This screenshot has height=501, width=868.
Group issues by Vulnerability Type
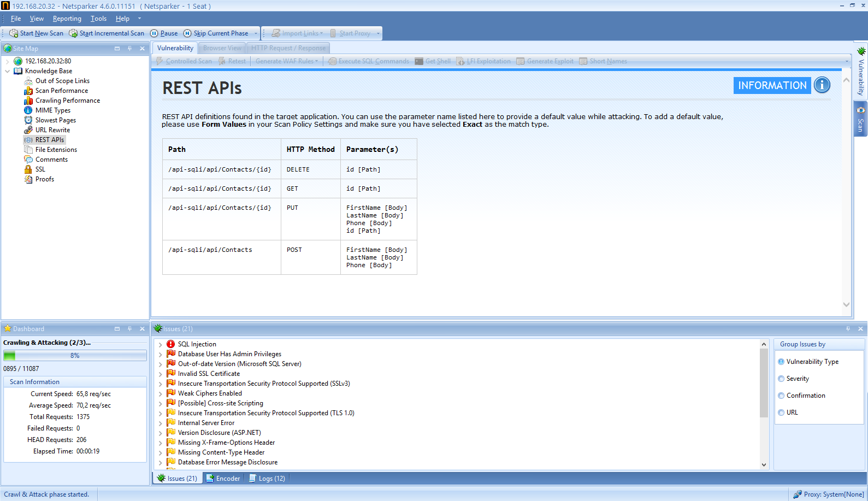point(808,362)
